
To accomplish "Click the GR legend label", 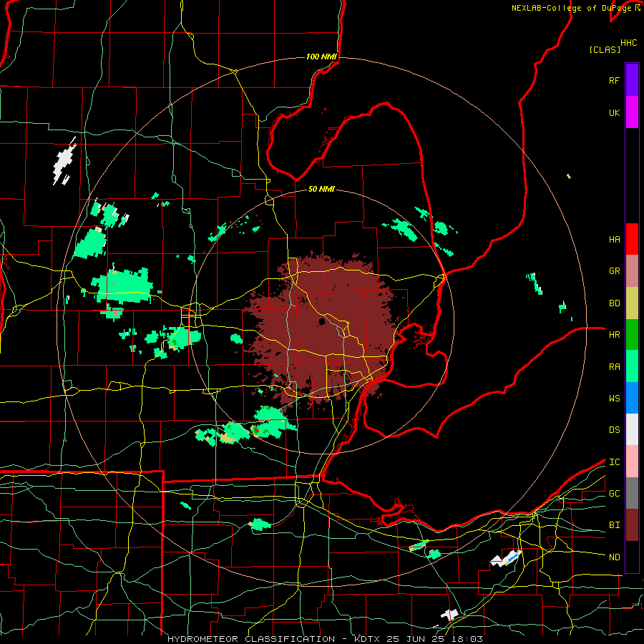I will click(614, 271).
